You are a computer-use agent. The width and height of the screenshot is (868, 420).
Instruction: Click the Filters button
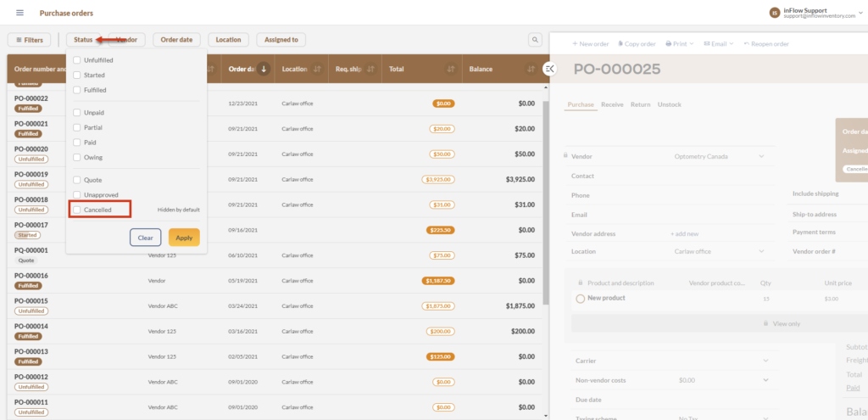[30, 40]
